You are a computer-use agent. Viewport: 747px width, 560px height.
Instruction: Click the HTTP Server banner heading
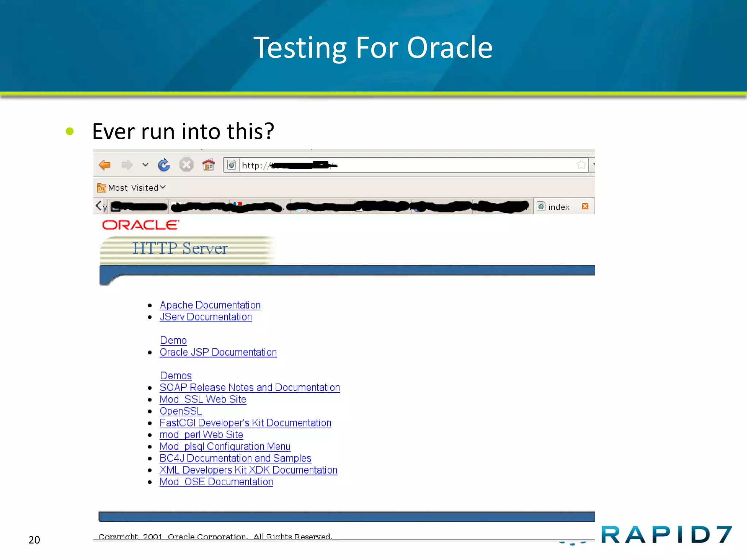180,249
